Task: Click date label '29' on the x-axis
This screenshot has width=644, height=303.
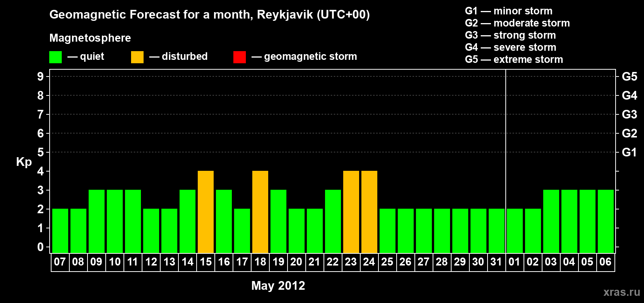Action: tap(460, 262)
